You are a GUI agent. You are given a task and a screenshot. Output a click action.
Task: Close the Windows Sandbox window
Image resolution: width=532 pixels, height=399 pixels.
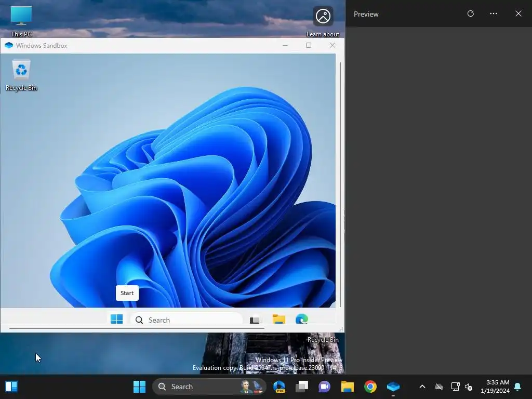(x=332, y=45)
